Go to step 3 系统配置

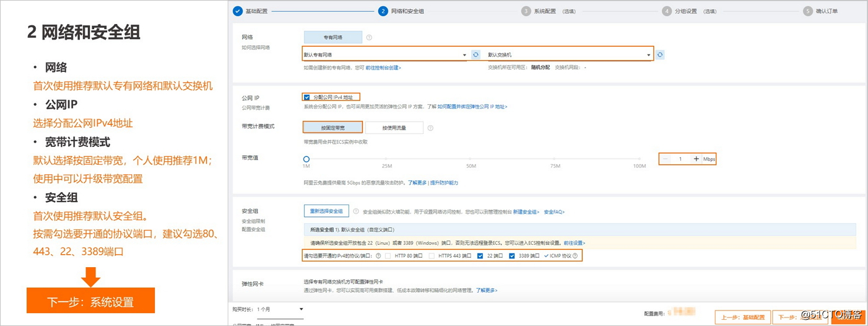tap(549, 11)
